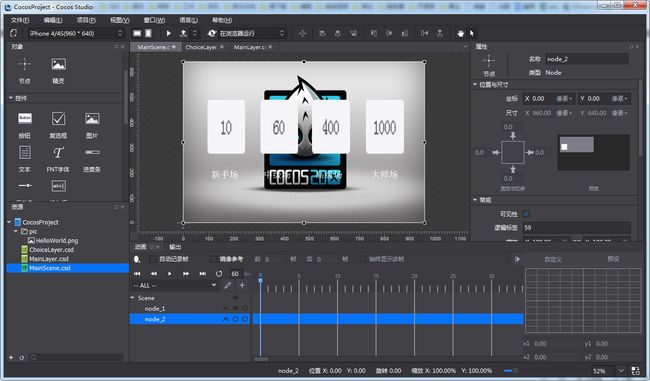Pick the FNT font control widget
Image resolution: width=650 pixels, height=381 pixels.
[58, 153]
